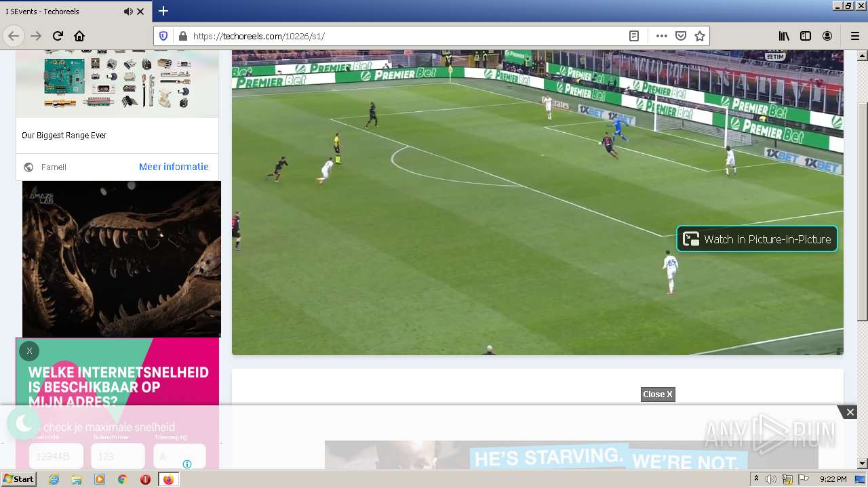Screen dimensions: 868x488
Task: Bookmark this page with star
Action: [x=700, y=36]
